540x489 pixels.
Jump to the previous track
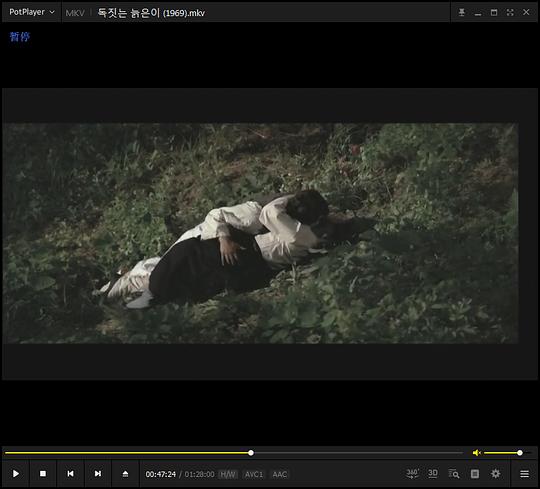pyautogui.click(x=70, y=474)
